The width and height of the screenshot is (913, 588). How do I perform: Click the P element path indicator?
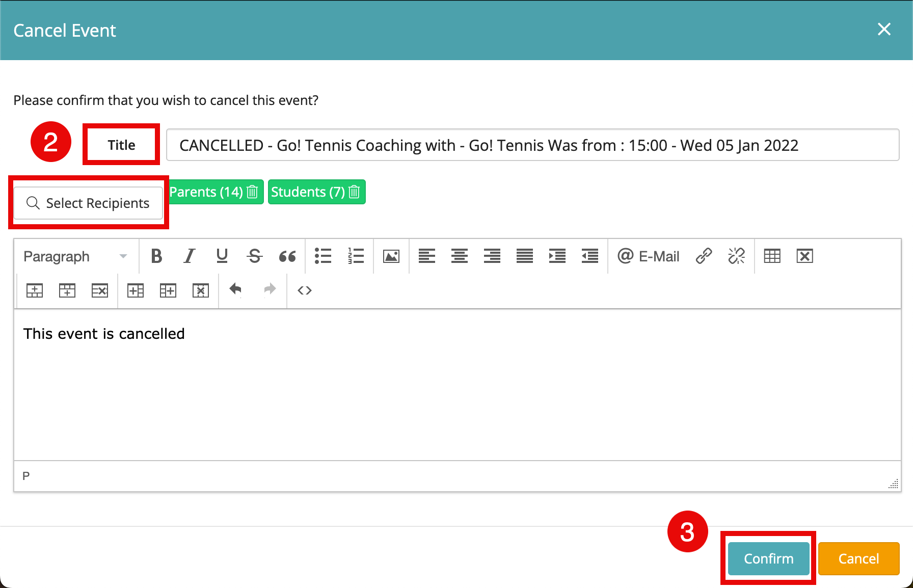26,476
